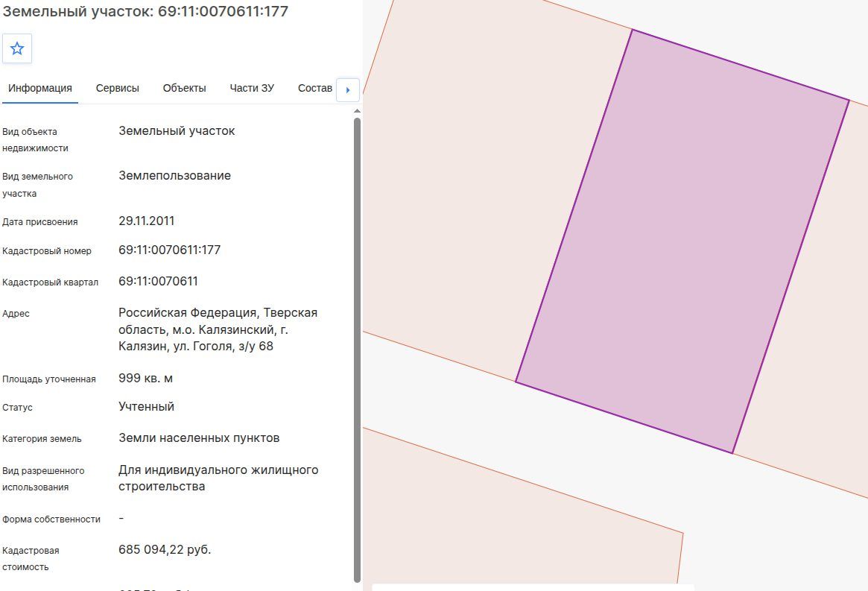Click the parcel title 69:11:0070611:177 heading

[x=145, y=11]
